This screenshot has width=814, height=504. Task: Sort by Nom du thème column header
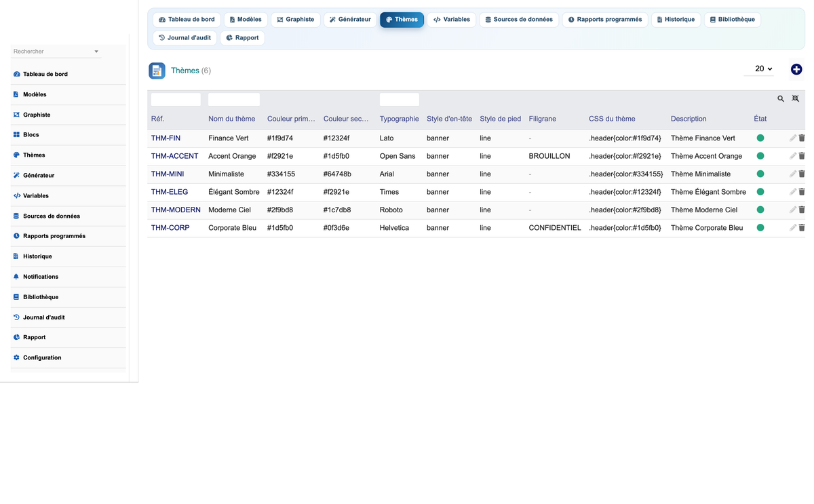click(232, 119)
